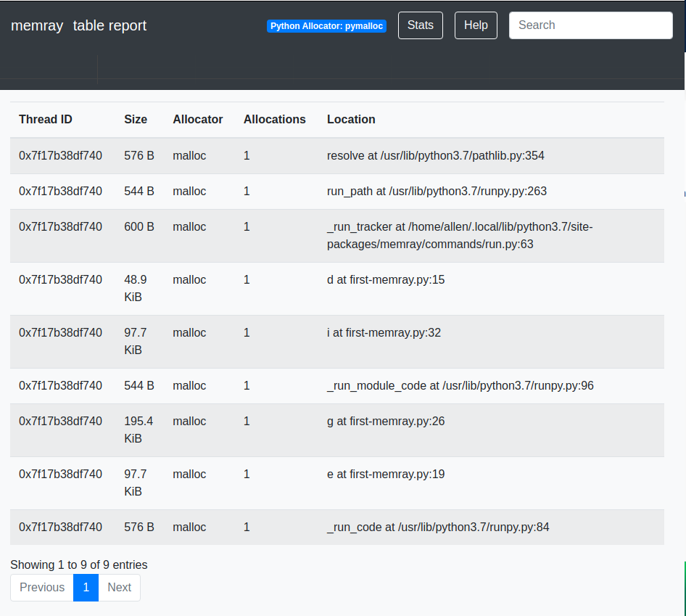Screen dimensions: 686x616
Task: Select location 'run_path at /usr/lib/python3.7/runpy.py:263'
Action: point(437,192)
